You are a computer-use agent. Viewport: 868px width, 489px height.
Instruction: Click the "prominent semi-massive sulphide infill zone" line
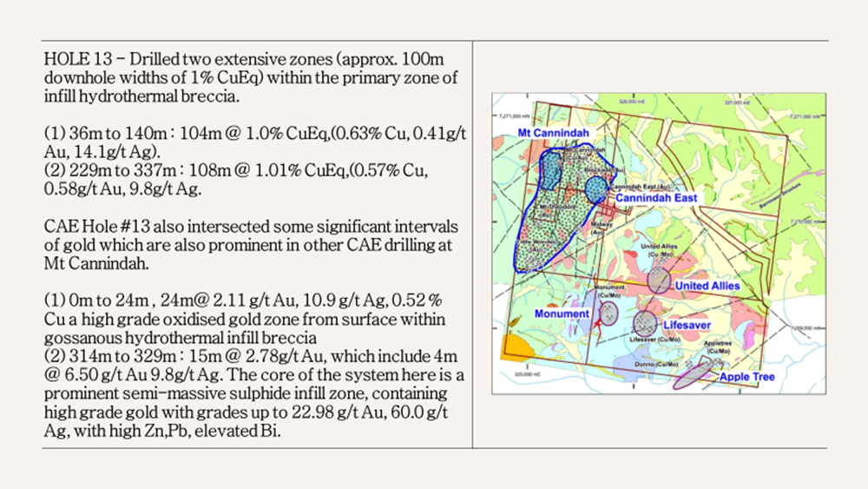tap(246, 393)
